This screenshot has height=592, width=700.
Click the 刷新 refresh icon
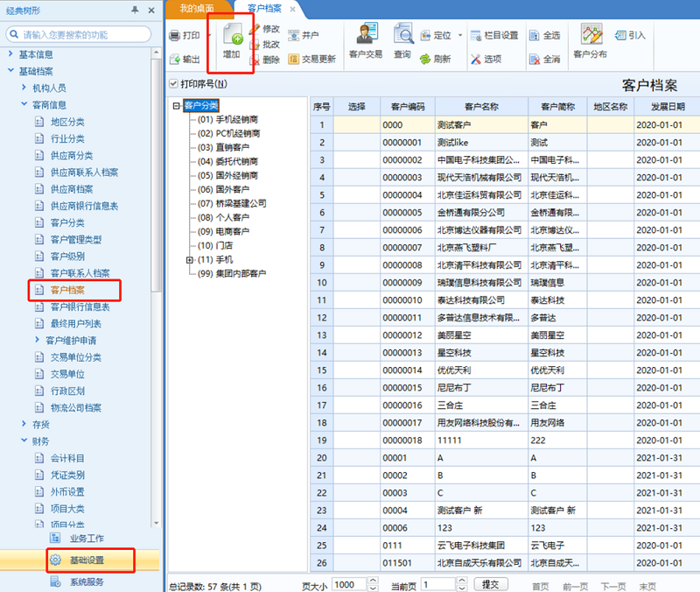(x=425, y=59)
